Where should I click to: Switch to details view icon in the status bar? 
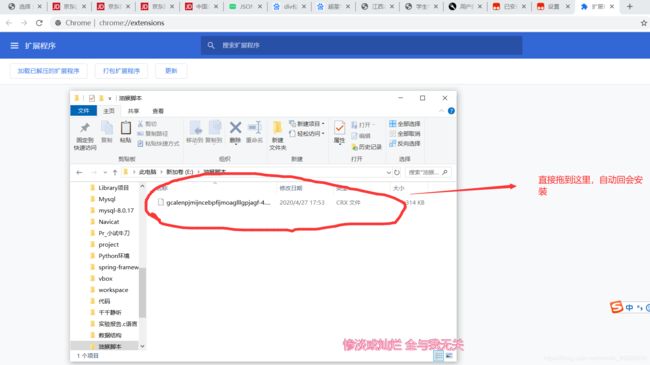pyautogui.click(x=439, y=356)
